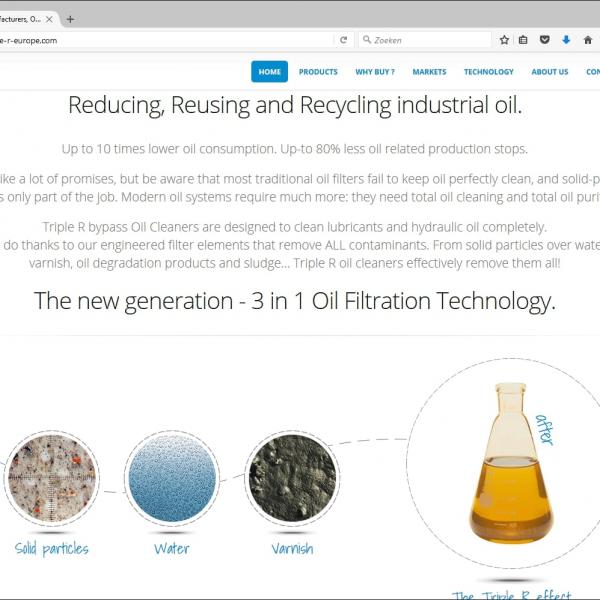600x600 pixels.
Task: Bookmark this page with the star icon
Action: pos(504,40)
